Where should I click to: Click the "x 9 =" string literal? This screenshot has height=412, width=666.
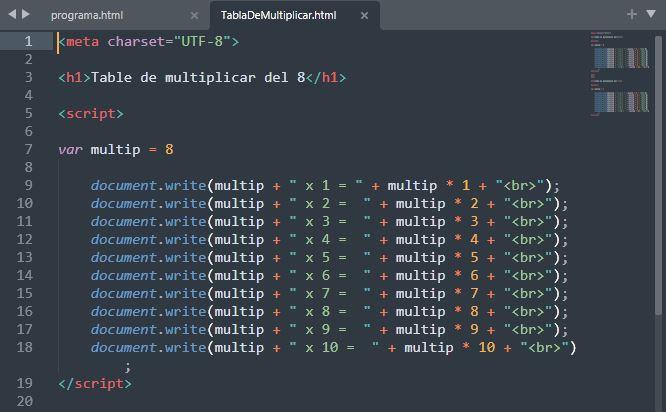tap(330, 329)
